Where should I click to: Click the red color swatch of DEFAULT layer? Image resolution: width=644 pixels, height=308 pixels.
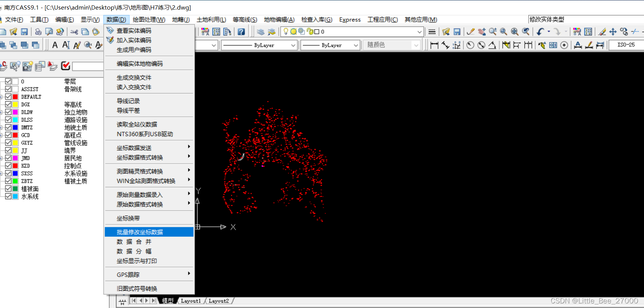15,97
